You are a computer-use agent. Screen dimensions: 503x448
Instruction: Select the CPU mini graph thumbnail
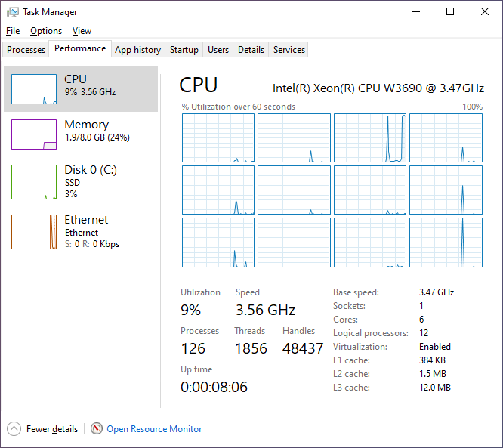point(34,89)
